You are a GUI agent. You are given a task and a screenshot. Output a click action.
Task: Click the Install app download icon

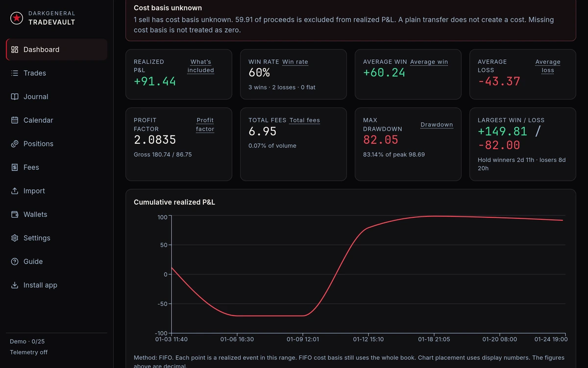[15, 285]
